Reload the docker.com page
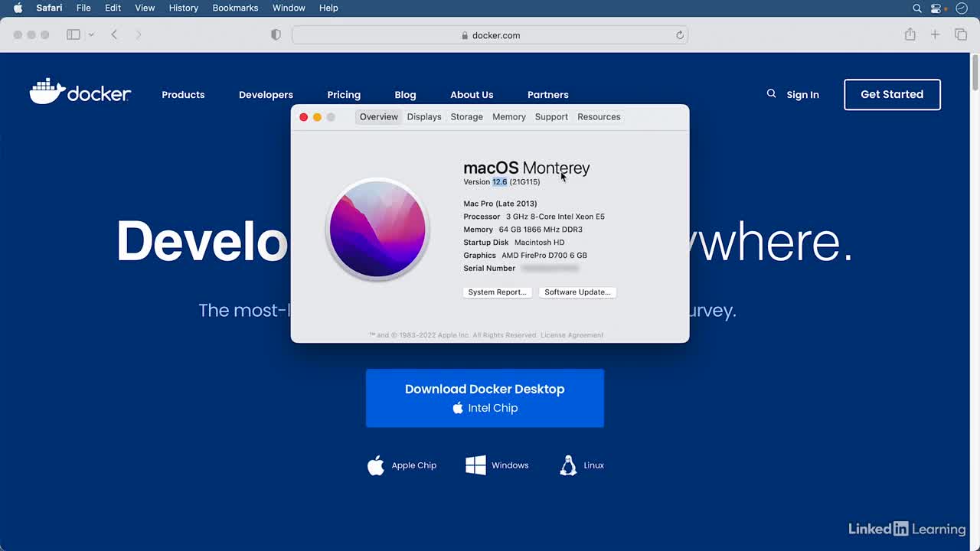 [x=679, y=35]
